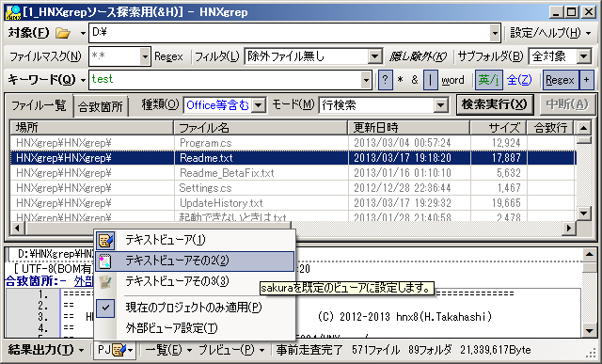
Task: Toggle the * wildcard option
Action: (x=400, y=80)
